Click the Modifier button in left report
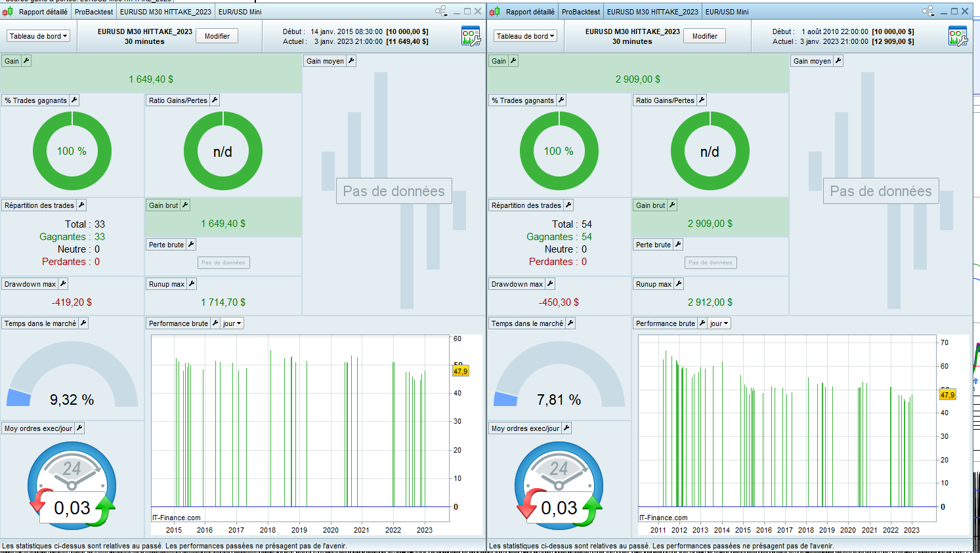This screenshot has height=553, width=980. tap(217, 36)
